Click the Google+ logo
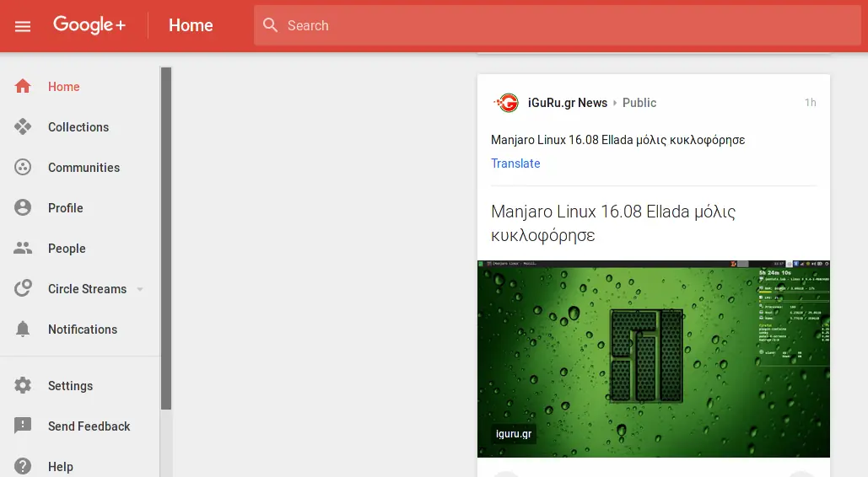Viewport: 868px width, 477px height. [x=89, y=25]
